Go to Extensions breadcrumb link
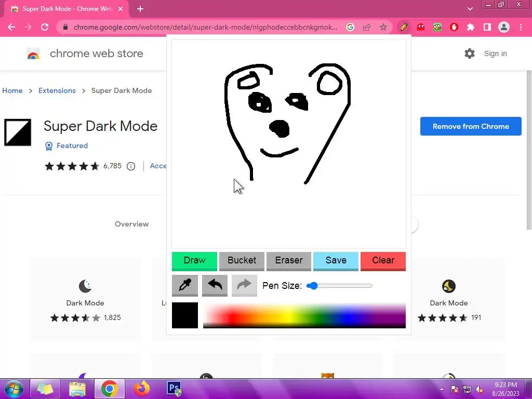Image resolution: width=532 pixels, height=399 pixels. click(57, 90)
